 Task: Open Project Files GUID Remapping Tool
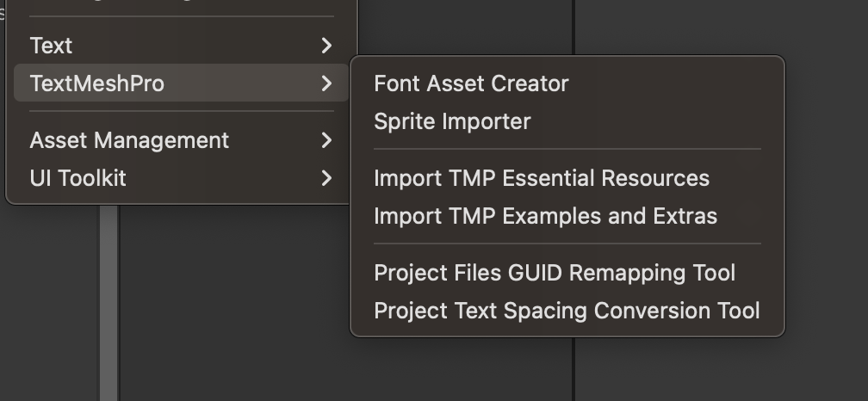(555, 273)
